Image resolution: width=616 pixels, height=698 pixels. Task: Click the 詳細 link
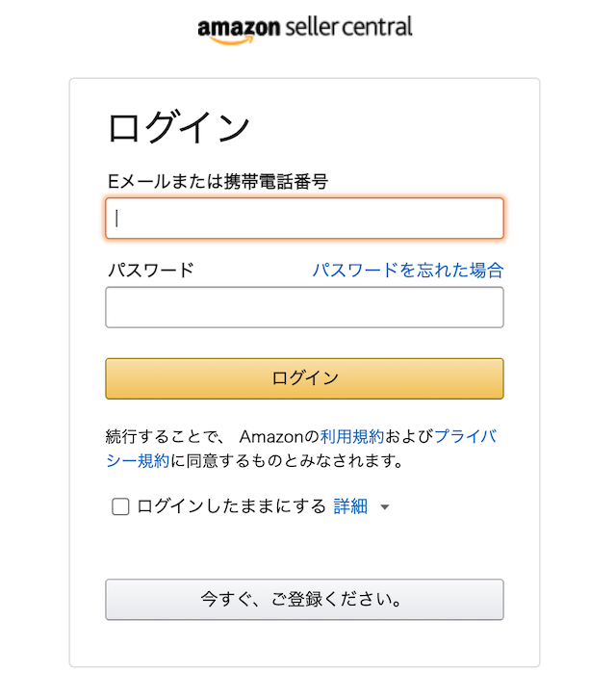[x=350, y=506]
